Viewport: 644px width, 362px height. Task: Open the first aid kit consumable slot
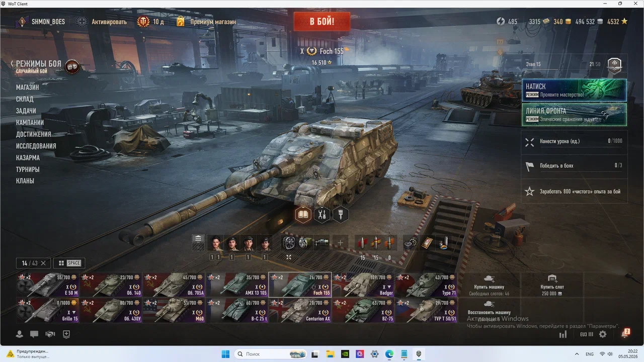coord(427,243)
